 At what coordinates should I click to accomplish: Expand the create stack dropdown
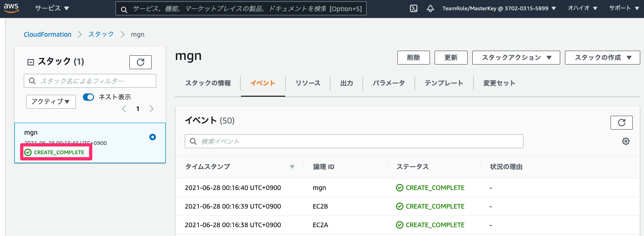603,58
